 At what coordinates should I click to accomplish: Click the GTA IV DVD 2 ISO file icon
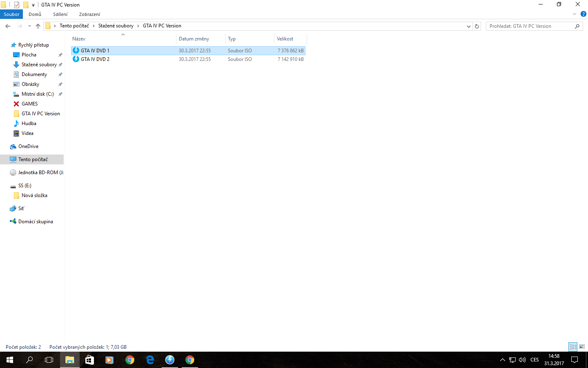[76, 59]
